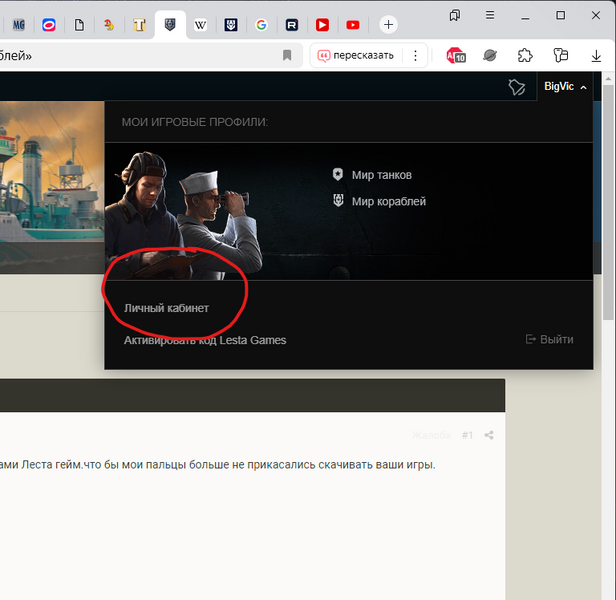Click the Жалоба report link
Image resolution: width=616 pixels, height=600 pixels.
click(x=431, y=435)
